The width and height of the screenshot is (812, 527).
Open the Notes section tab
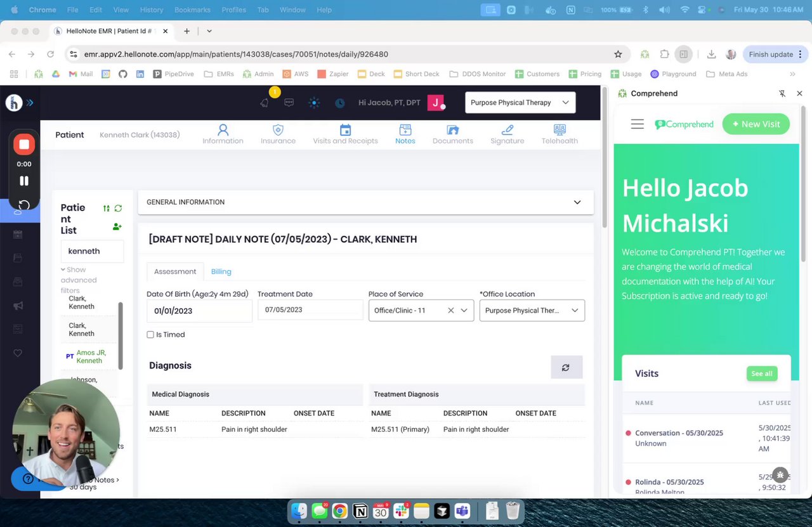click(x=405, y=134)
